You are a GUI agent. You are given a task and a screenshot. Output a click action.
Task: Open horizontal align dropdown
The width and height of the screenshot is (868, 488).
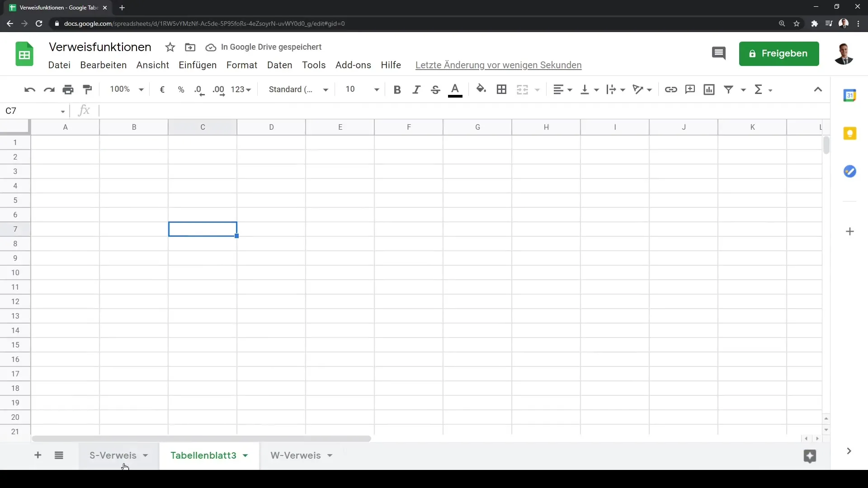(563, 89)
